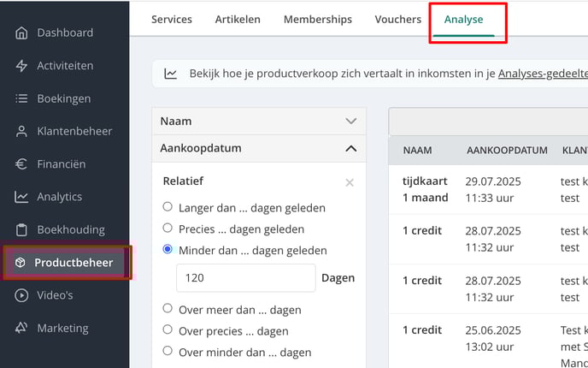
Task: Open Dashboard via the home icon
Action: click(x=21, y=33)
